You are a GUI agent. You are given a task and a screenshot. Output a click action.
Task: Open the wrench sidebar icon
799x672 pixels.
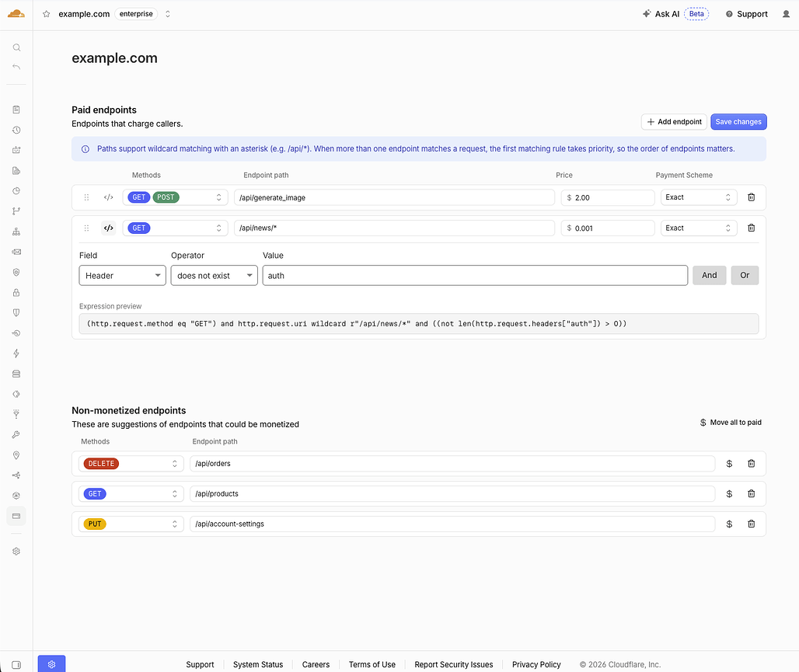(16, 434)
